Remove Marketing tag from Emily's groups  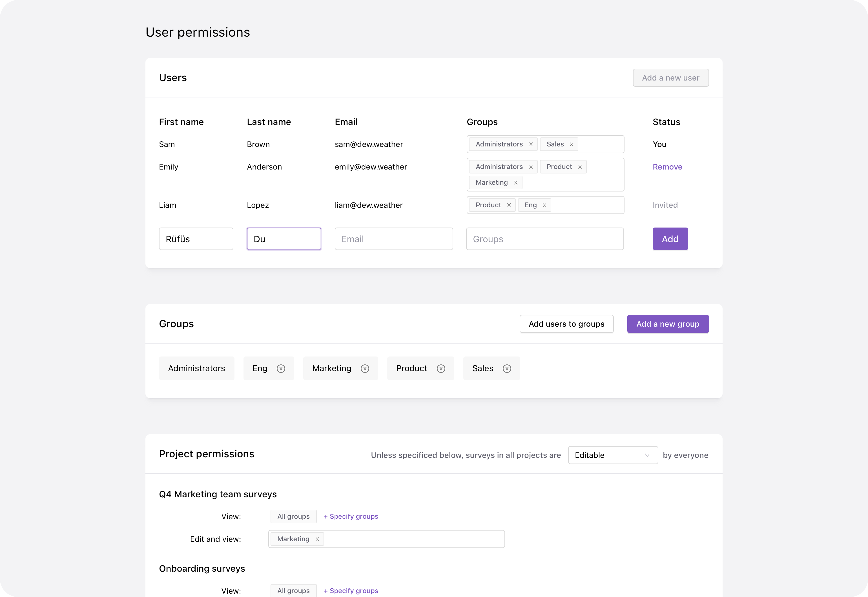tap(515, 182)
